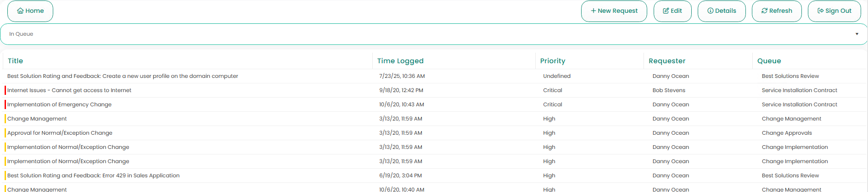Click the Home house icon
Image resolution: width=868 pixels, height=192 pixels.
[20, 11]
